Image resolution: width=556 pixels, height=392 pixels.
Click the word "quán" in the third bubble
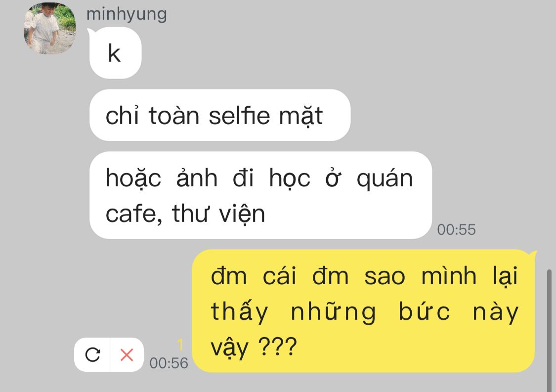(x=385, y=178)
